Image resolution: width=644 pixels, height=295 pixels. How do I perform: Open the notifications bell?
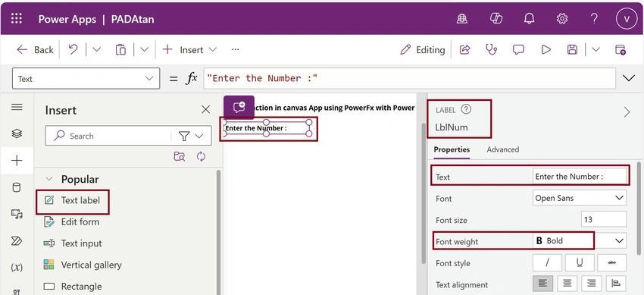coord(529,18)
